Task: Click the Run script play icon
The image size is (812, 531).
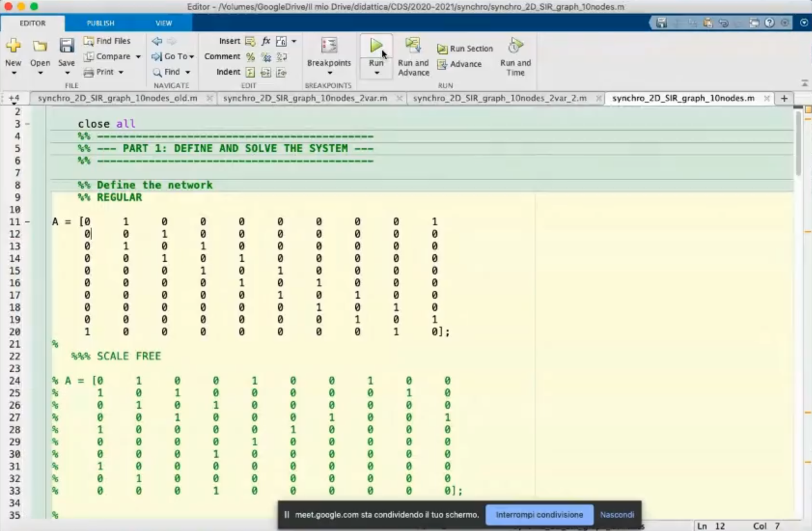Action: pos(376,46)
